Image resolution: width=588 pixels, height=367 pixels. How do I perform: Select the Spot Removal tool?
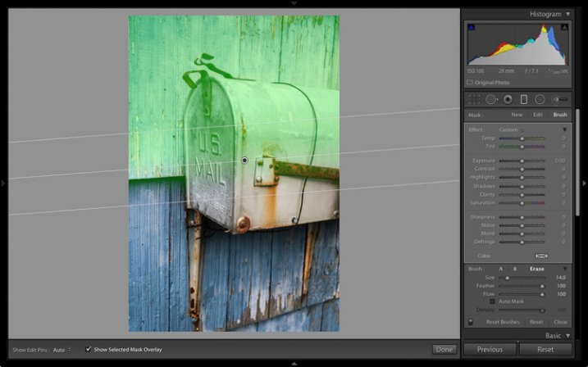[490, 99]
